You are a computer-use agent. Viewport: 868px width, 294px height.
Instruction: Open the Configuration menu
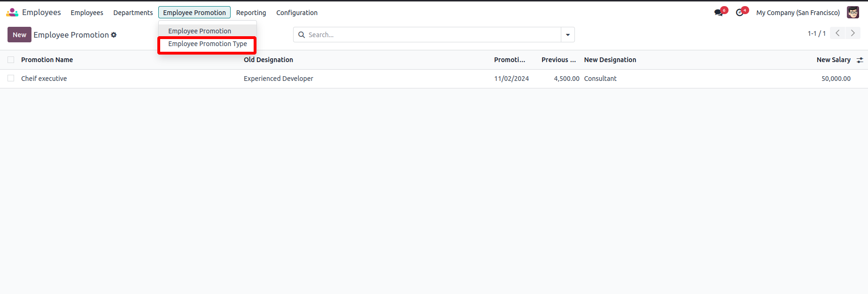[297, 13]
